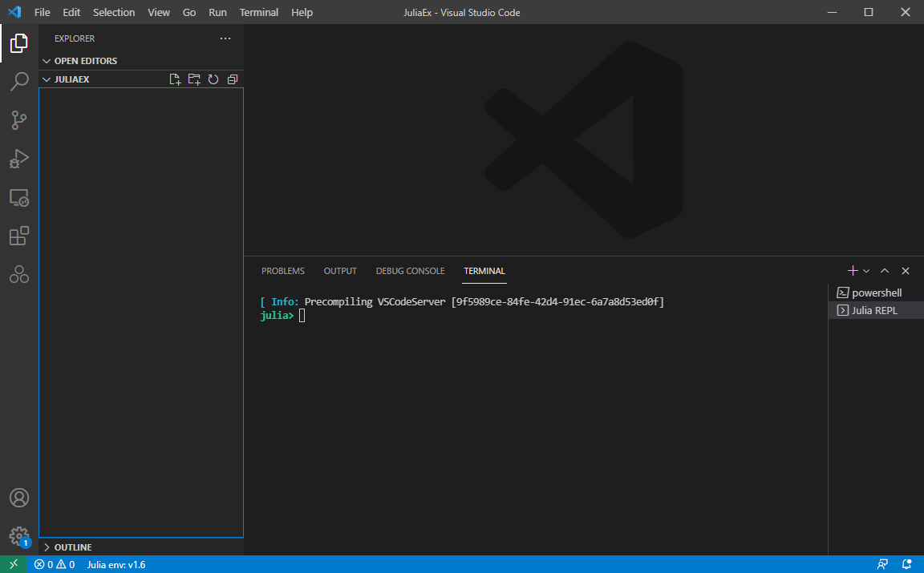Open the Go menu
The height and width of the screenshot is (573, 924).
(189, 12)
